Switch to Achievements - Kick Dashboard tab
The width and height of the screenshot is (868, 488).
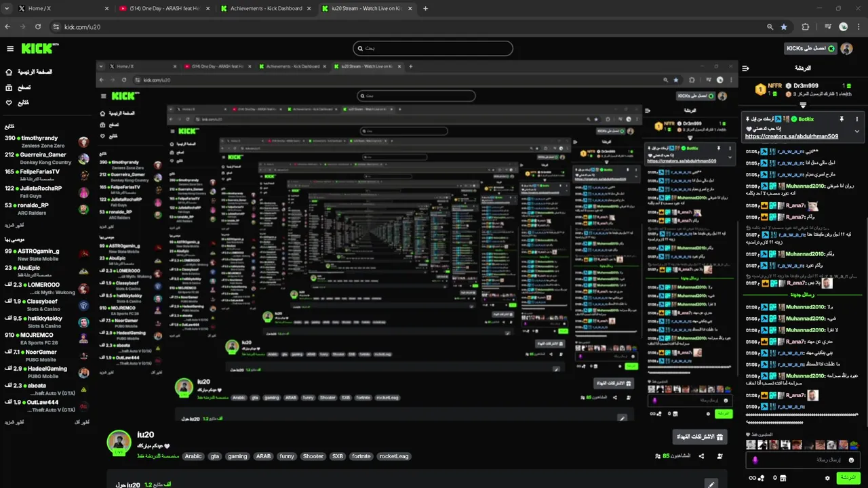coord(267,9)
